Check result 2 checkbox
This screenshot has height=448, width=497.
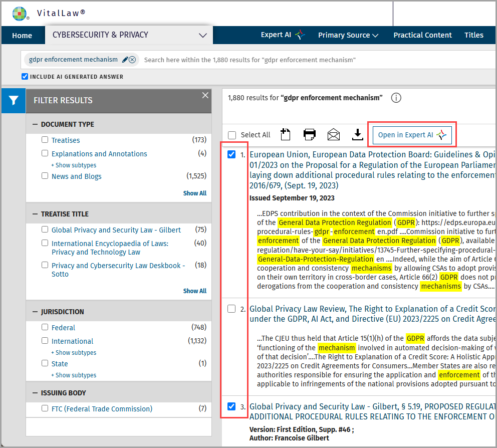[x=231, y=309]
